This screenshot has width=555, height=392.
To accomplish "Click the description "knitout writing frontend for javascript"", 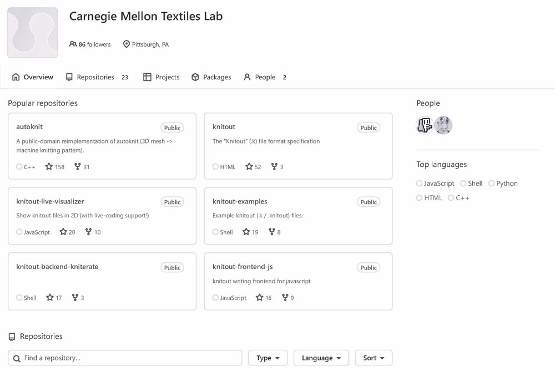I will tap(261, 281).
